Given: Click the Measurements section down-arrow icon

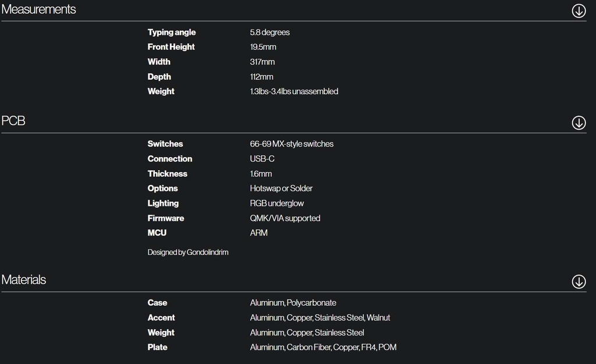Looking at the screenshot, I should pyautogui.click(x=579, y=10).
